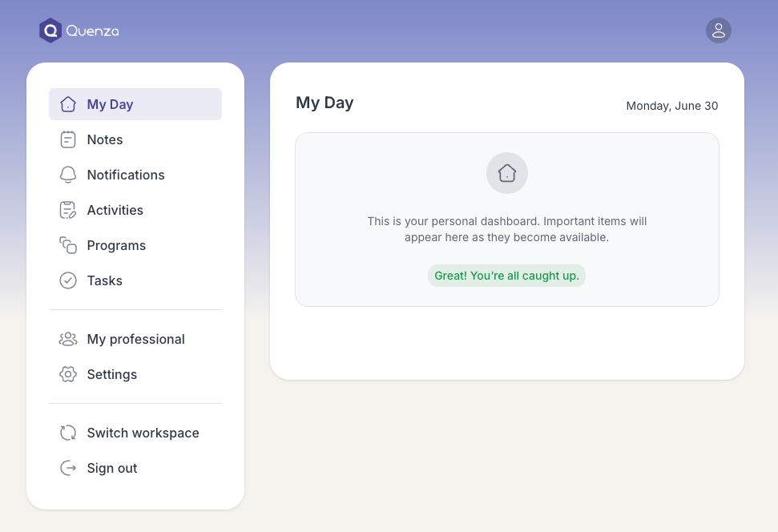
Task: Choose Switch workspace
Action: (143, 433)
